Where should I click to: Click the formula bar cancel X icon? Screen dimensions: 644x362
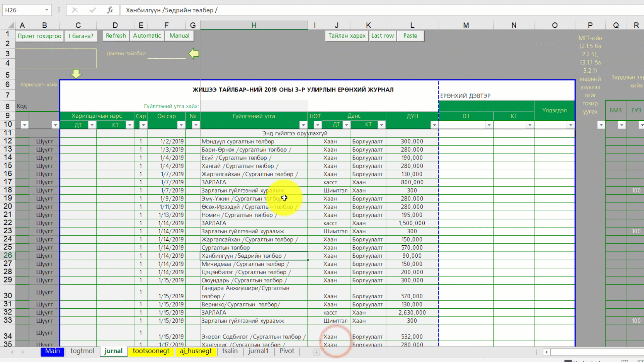(75, 10)
